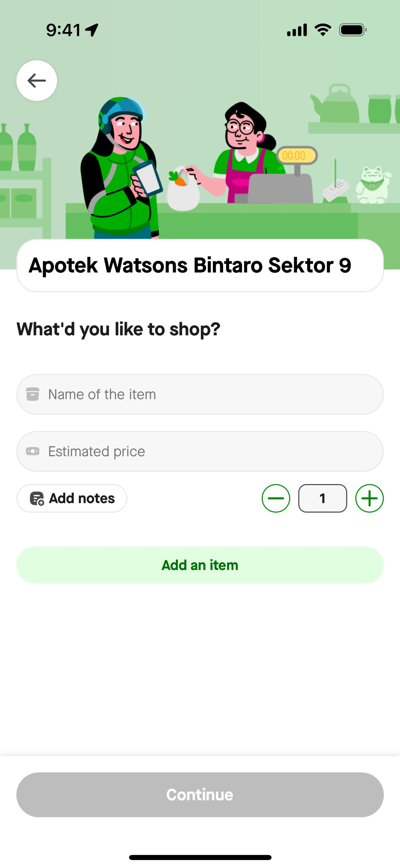400x868 pixels.
Task: Increase quantity with the plus button
Action: (x=369, y=498)
